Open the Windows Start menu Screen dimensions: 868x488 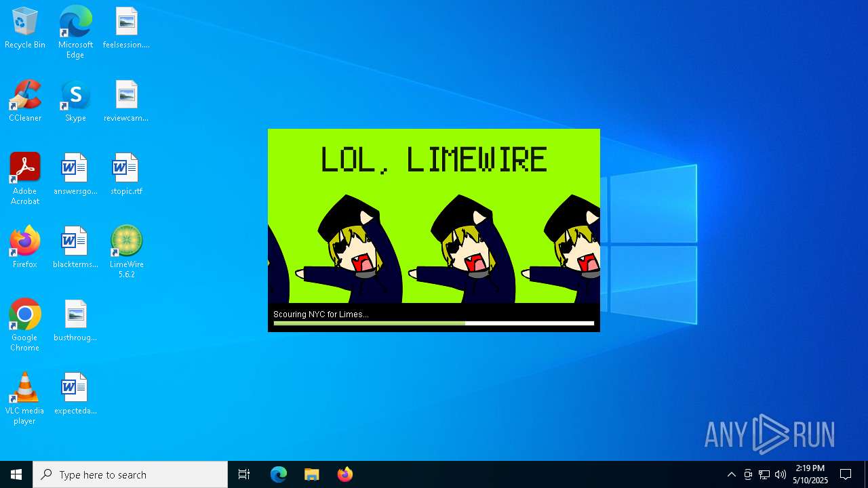pos(16,474)
